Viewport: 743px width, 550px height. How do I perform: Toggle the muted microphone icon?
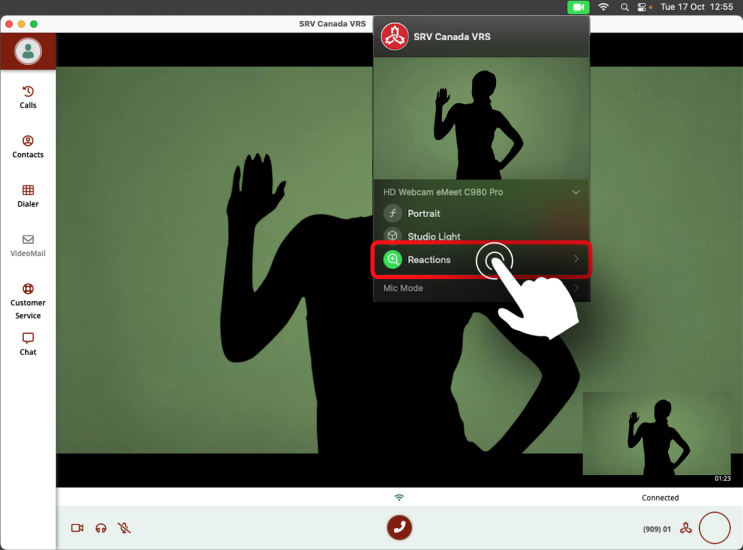click(124, 528)
